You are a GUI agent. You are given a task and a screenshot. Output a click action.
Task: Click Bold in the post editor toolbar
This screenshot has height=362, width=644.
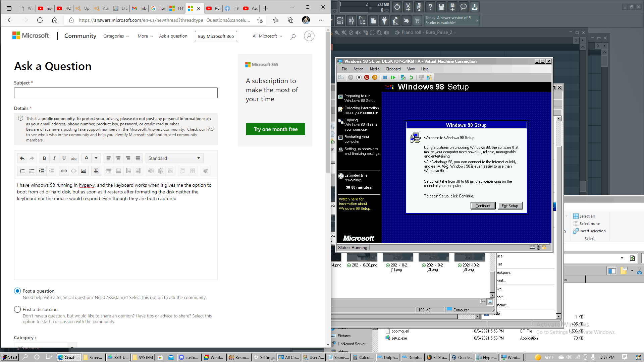(44, 158)
